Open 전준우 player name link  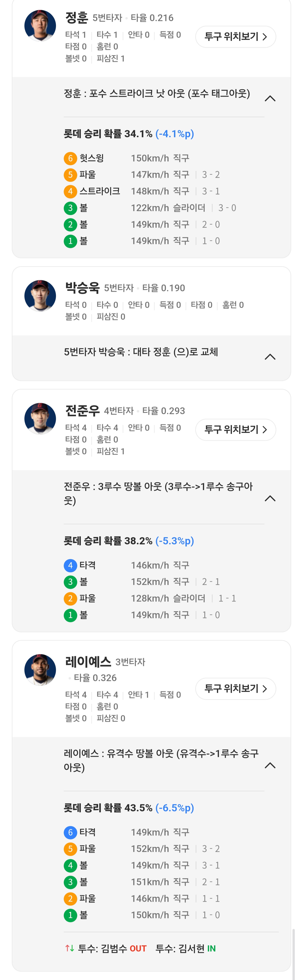(x=82, y=410)
